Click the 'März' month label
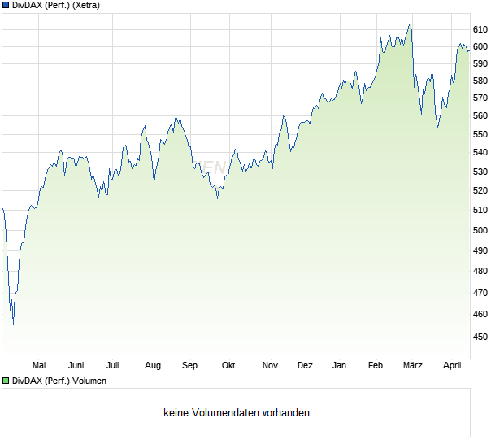This screenshot has height=444, width=504. point(412,365)
